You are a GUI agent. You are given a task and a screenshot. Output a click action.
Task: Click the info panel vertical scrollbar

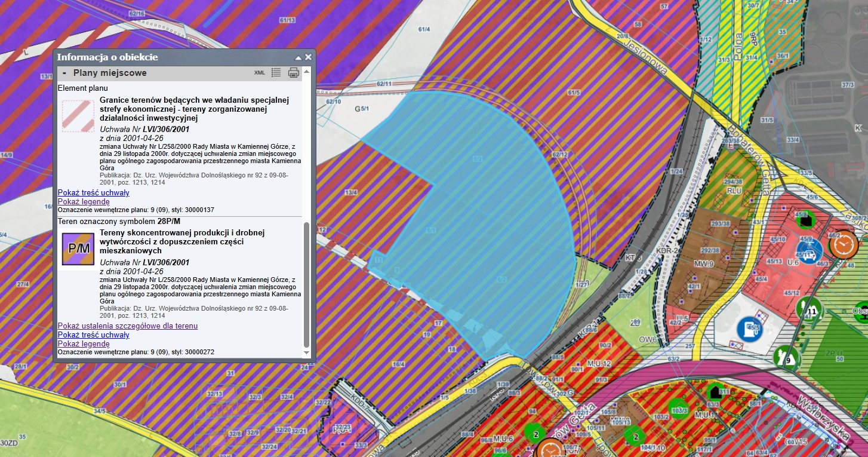pyautogui.click(x=307, y=284)
